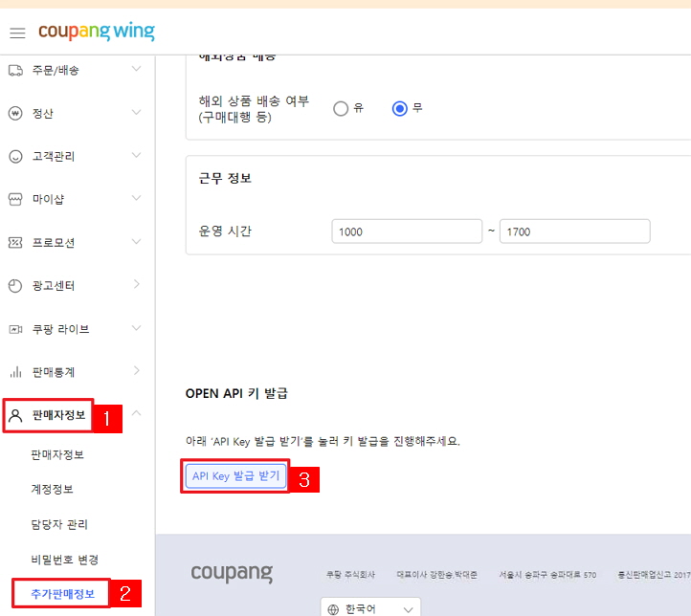Click the Coupang Wing logo

(97, 33)
